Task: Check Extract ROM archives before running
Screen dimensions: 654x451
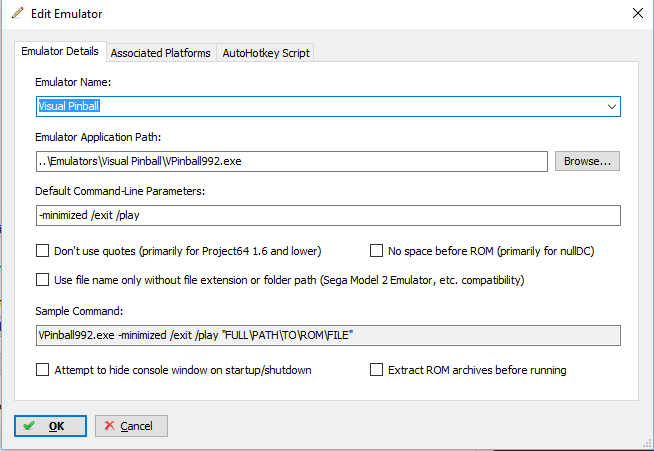Action: 376,370
